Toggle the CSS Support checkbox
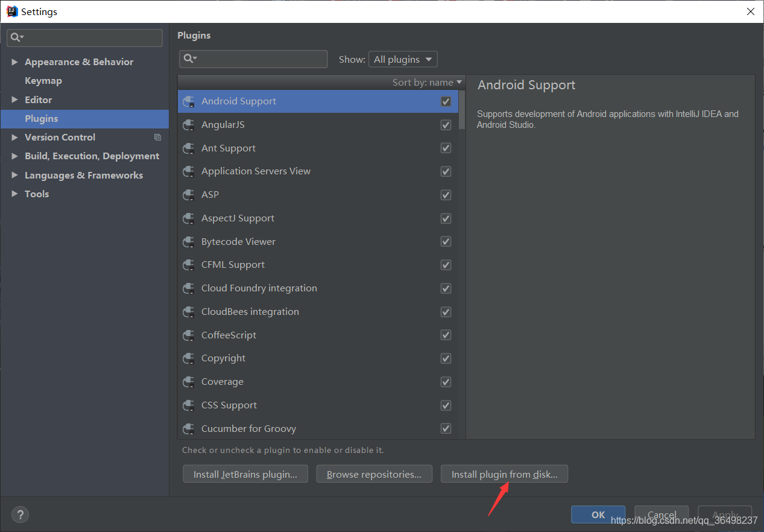The image size is (764, 532). click(446, 405)
